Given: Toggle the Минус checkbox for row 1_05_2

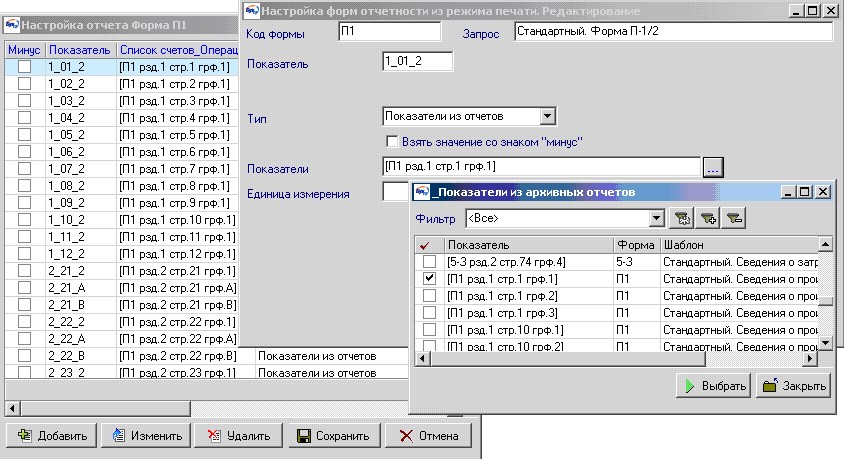Looking at the screenshot, I should 24,135.
